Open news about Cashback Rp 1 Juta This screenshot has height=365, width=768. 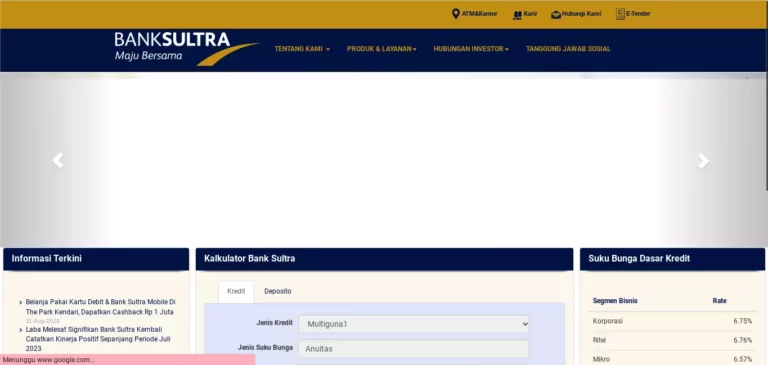point(100,307)
